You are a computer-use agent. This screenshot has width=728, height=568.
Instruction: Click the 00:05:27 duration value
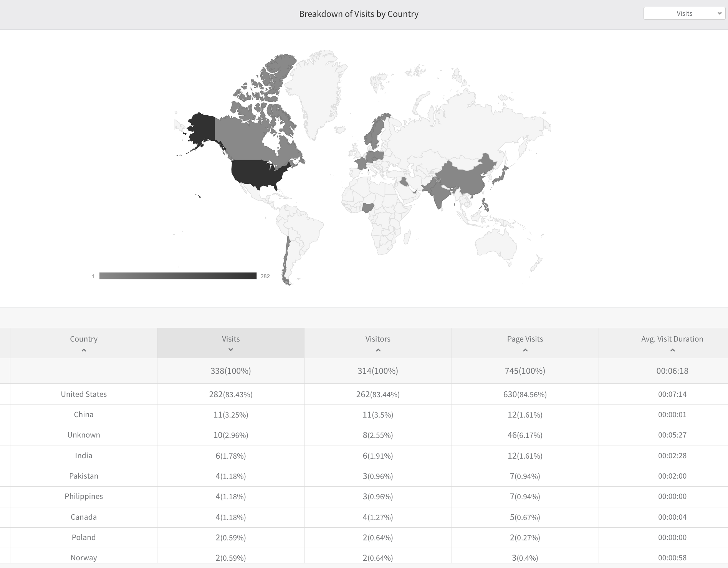point(672,435)
